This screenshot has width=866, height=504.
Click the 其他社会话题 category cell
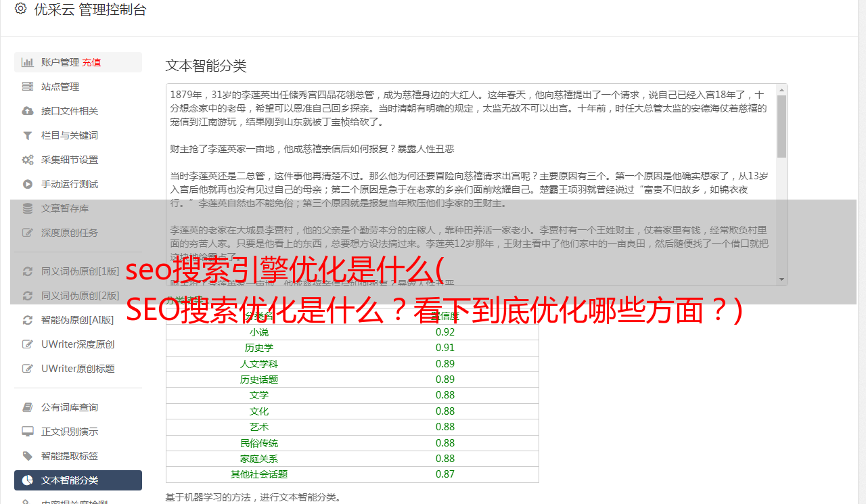pos(259,474)
